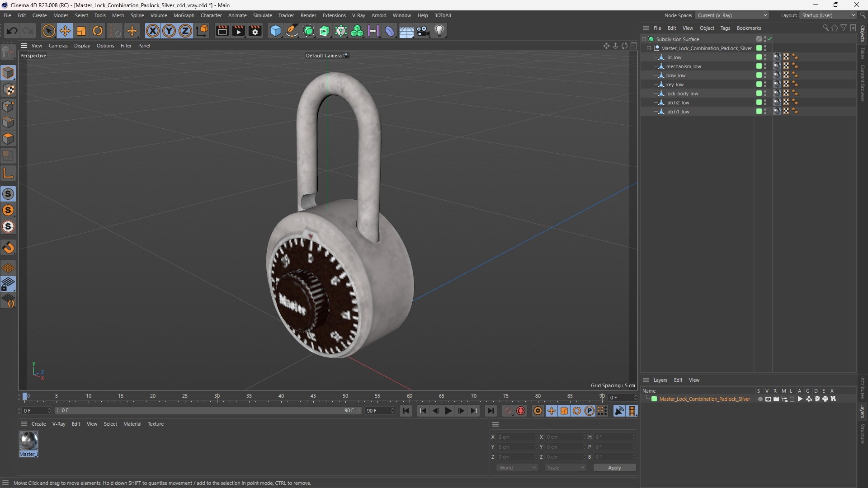The image size is (868, 488).
Task: Toggle X axis lock
Action: (x=153, y=31)
